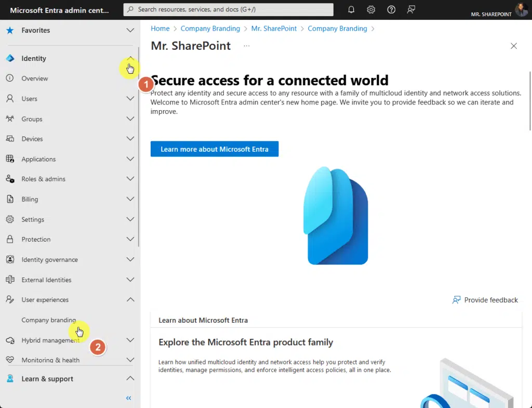Click the Monitoring & health heart icon
This screenshot has width=532, height=408.
(x=10, y=360)
